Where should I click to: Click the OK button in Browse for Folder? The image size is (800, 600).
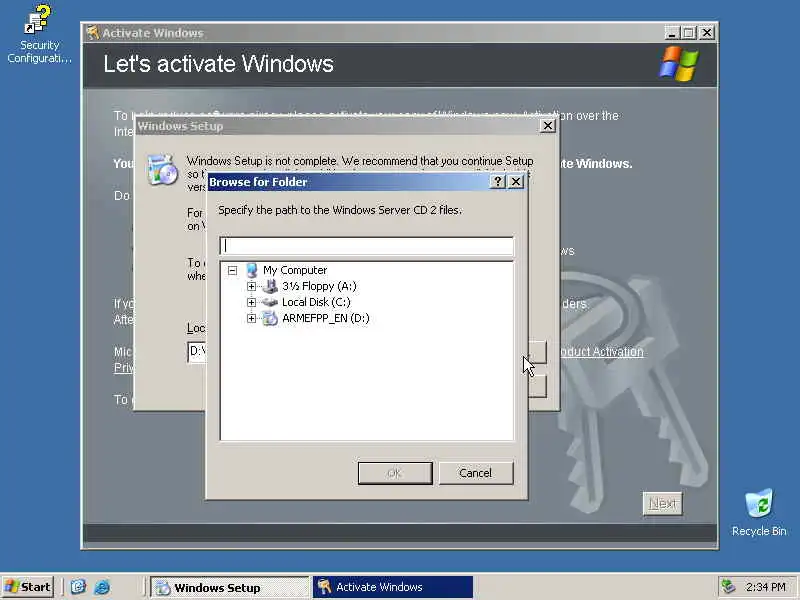pos(395,473)
